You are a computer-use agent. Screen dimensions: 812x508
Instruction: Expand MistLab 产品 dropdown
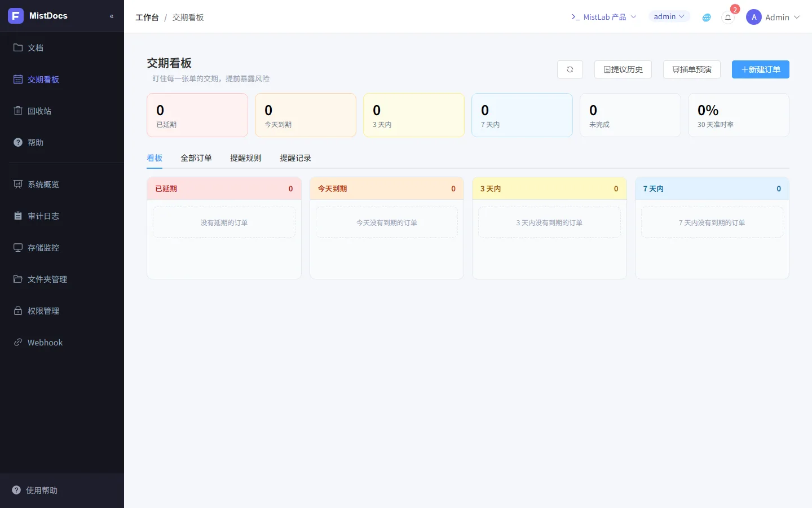pos(603,17)
